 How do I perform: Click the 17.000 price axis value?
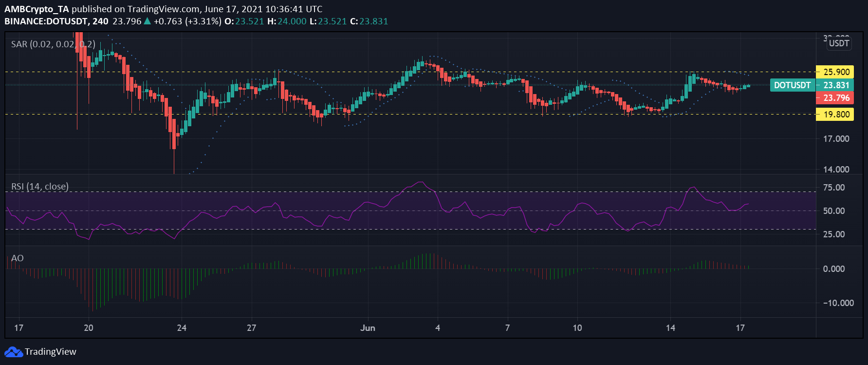[x=836, y=139]
